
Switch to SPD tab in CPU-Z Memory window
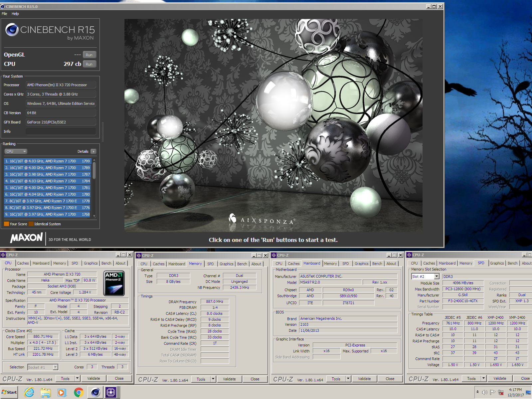(x=211, y=264)
